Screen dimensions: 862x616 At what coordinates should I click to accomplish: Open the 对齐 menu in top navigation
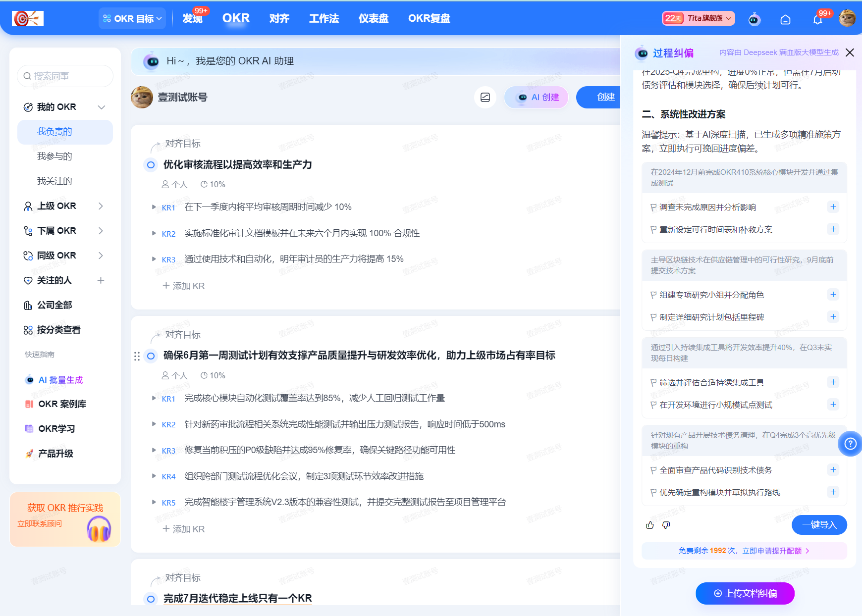pyautogui.click(x=279, y=18)
